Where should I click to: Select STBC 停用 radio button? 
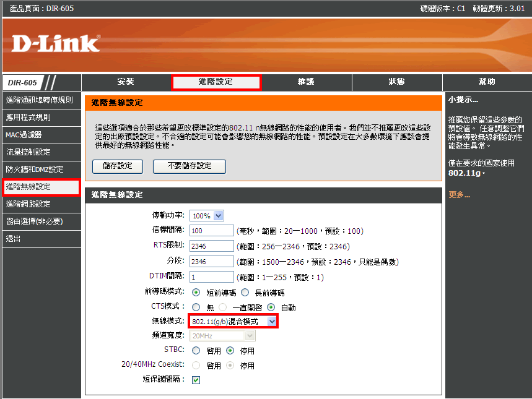click(230, 350)
